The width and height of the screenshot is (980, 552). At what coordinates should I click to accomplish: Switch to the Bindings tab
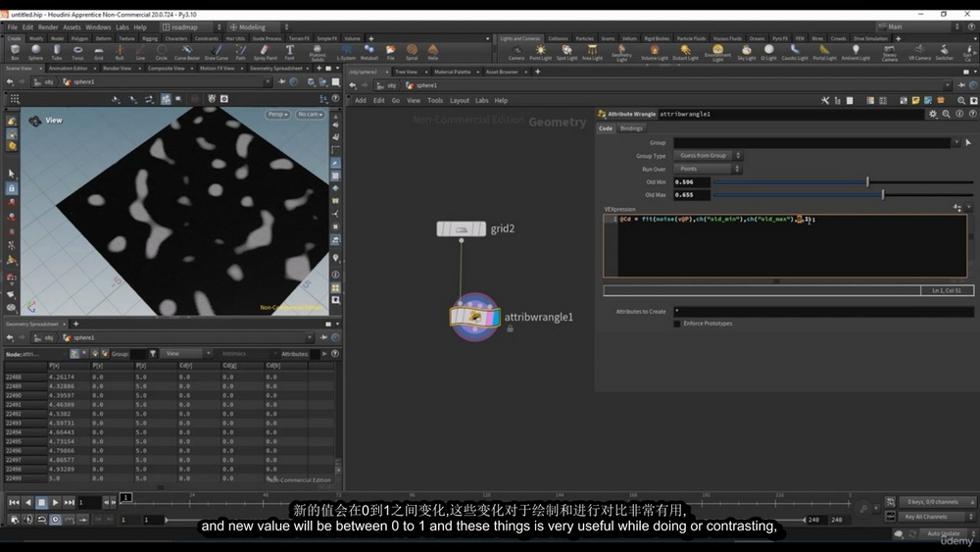(631, 128)
